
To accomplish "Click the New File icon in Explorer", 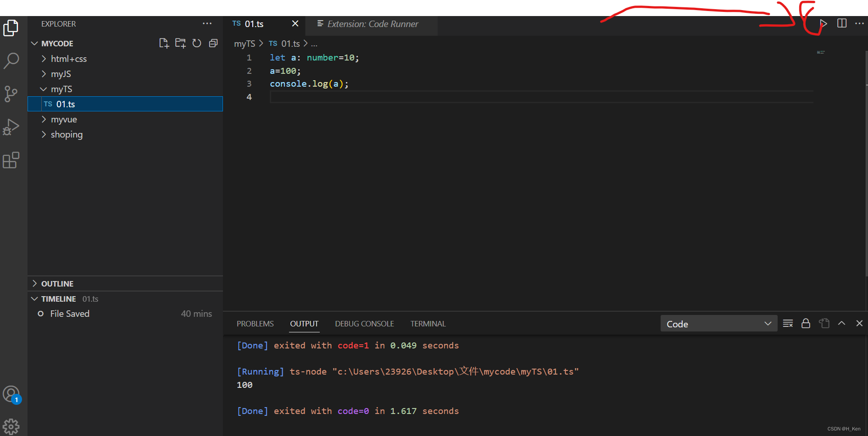I will [x=164, y=43].
